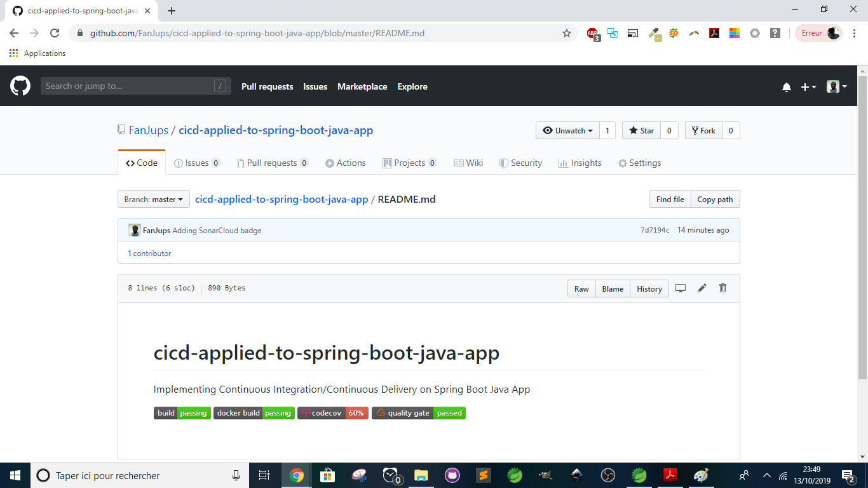Open rendered view with the display icon
The image size is (868, 488).
point(681,288)
